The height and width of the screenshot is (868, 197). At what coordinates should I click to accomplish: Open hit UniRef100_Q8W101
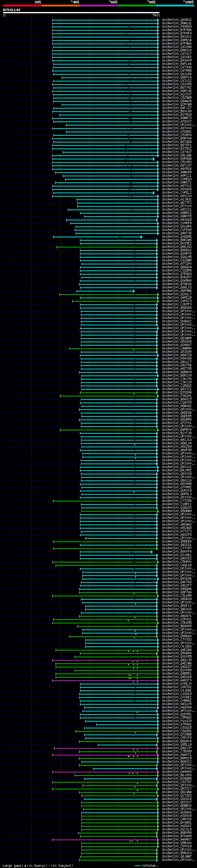point(177,23)
